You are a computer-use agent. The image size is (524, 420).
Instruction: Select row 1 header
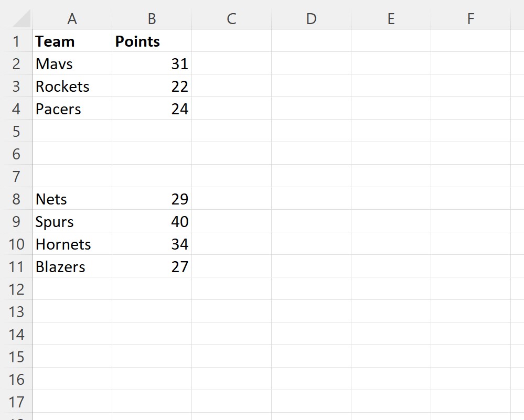16,41
